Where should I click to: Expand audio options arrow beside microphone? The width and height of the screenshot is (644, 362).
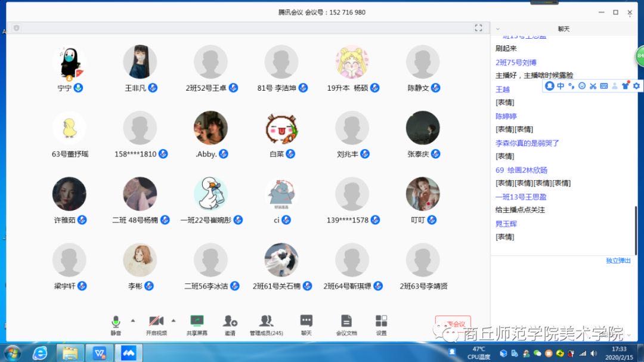132,320
